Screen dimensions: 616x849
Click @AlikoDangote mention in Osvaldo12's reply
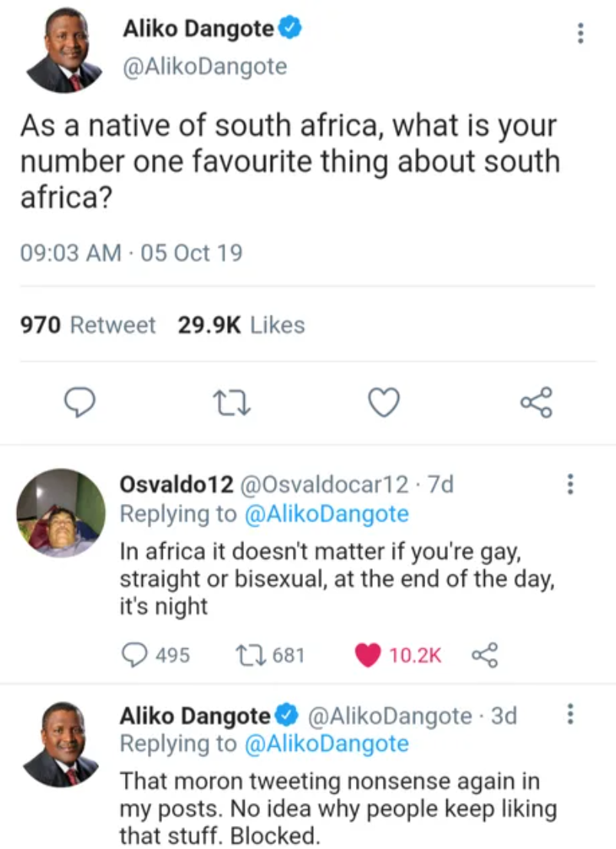click(x=326, y=513)
